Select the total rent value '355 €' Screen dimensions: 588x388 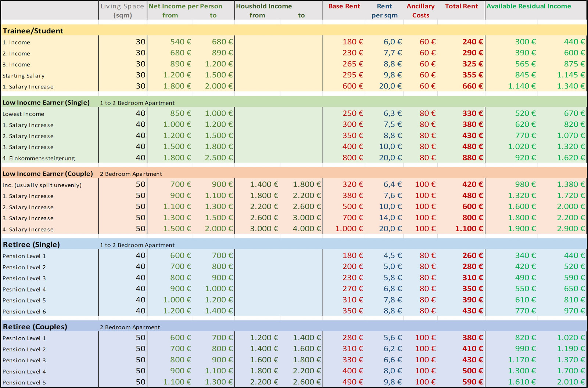(x=473, y=75)
